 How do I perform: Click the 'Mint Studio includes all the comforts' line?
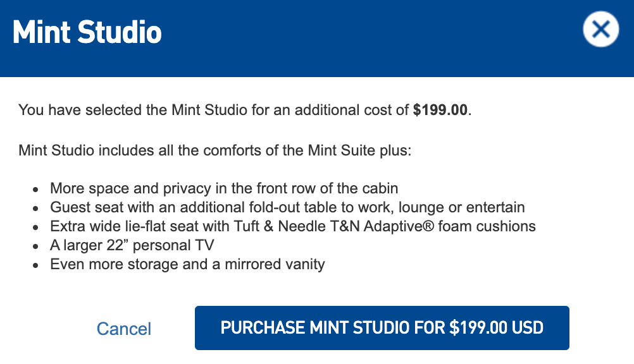coord(215,151)
